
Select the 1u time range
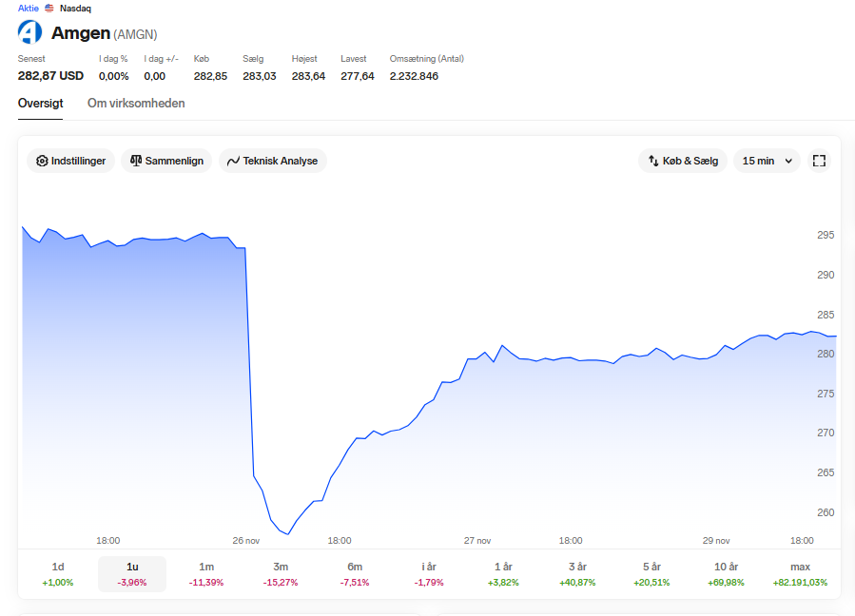[x=132, y=574]
